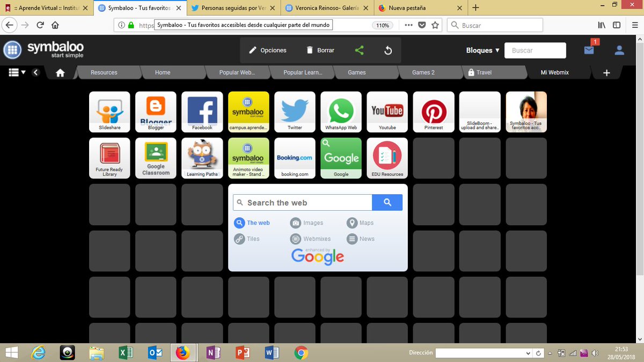Open the Firefox address bar more options dots

[409, 25]
